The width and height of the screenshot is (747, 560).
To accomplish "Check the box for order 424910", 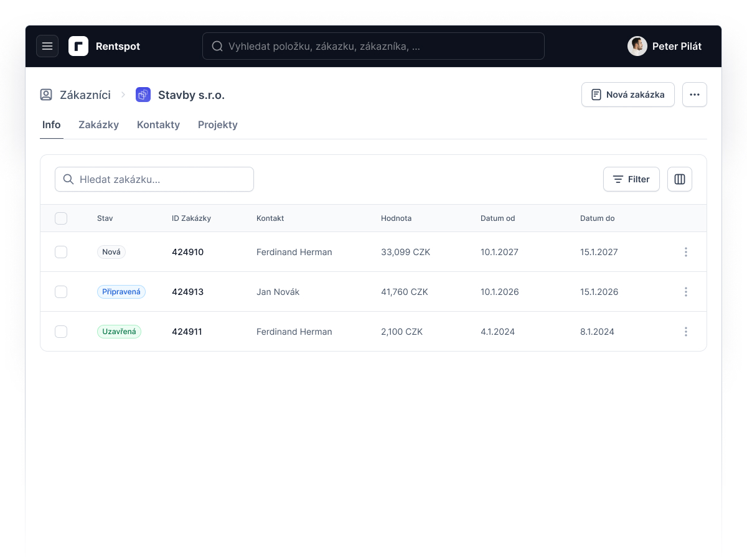I will pyautogui.click(x=61, y=252).
